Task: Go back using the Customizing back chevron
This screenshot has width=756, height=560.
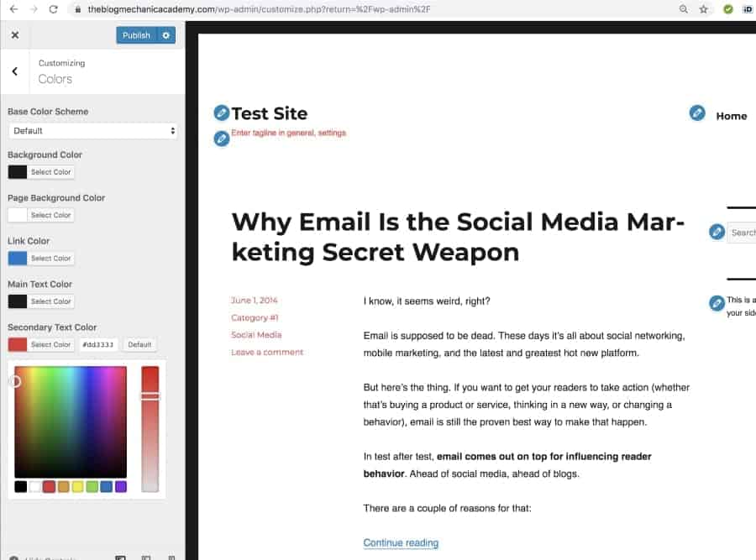Action: pos(15,71)
